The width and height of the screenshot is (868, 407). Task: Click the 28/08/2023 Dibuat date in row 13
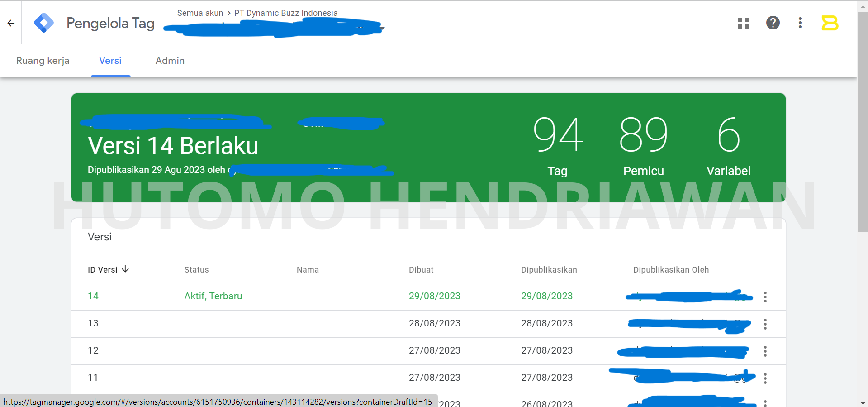pyautogui.click(x=435, y=323)
